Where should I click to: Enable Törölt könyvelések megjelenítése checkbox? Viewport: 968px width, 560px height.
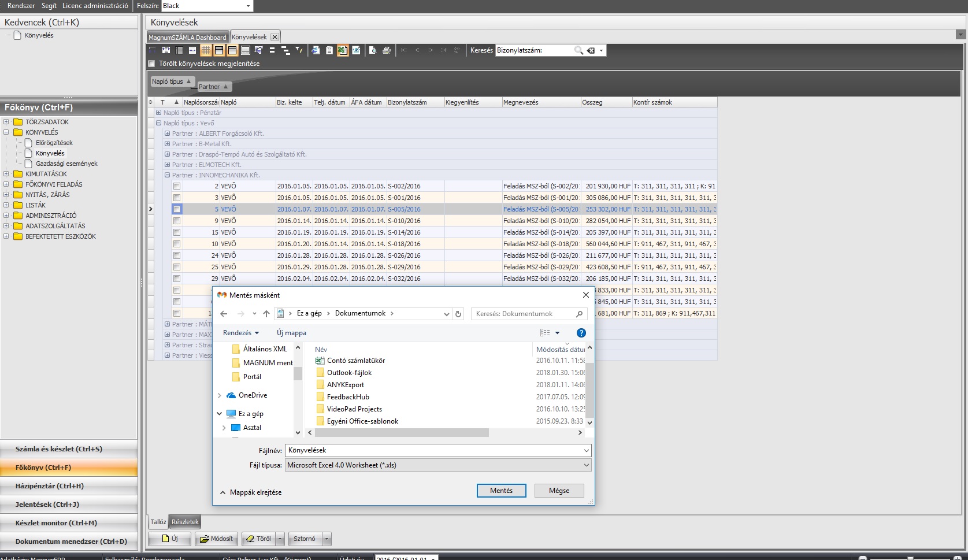(x=152, y=64)
